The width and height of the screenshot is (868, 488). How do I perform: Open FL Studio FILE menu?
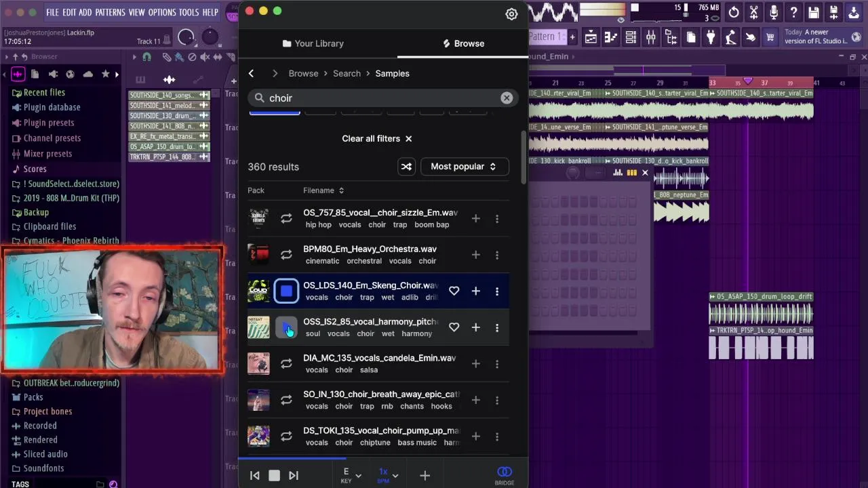pos(52,12)
